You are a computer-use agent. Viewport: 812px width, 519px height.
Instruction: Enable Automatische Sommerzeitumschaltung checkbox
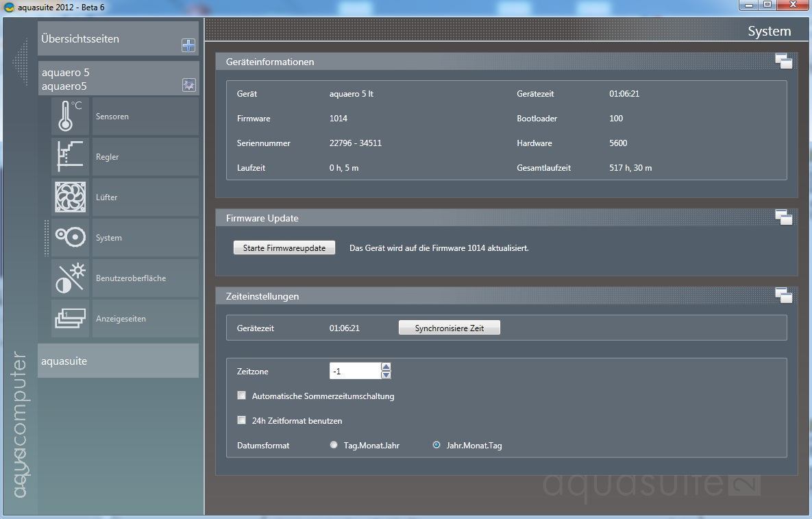[x=241, y=395]
